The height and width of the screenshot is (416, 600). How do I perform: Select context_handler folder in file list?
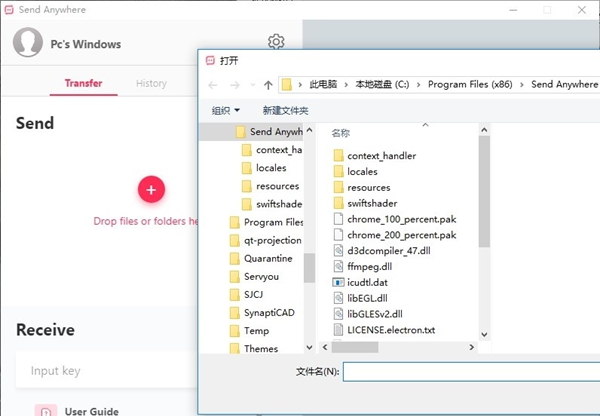click(375, 156)
